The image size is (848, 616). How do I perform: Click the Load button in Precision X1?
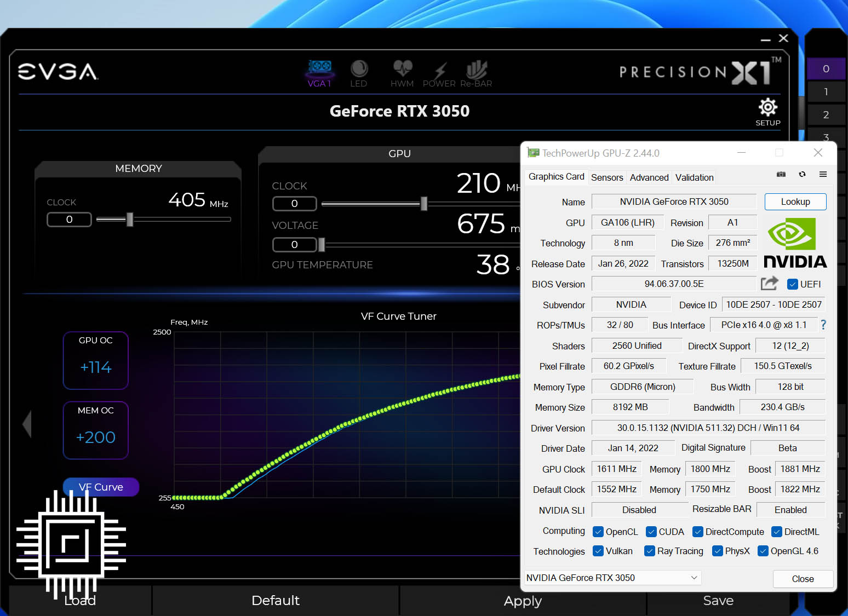click(x=80, y=601)
